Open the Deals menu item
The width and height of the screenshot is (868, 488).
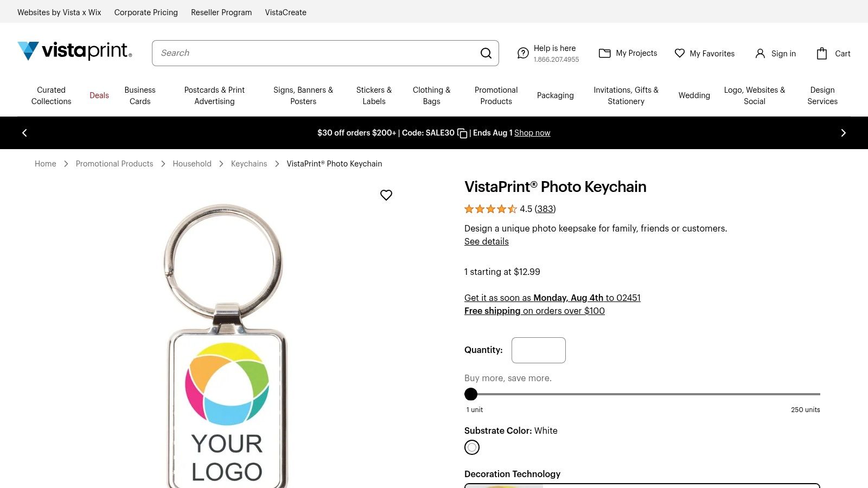[99, 95]
